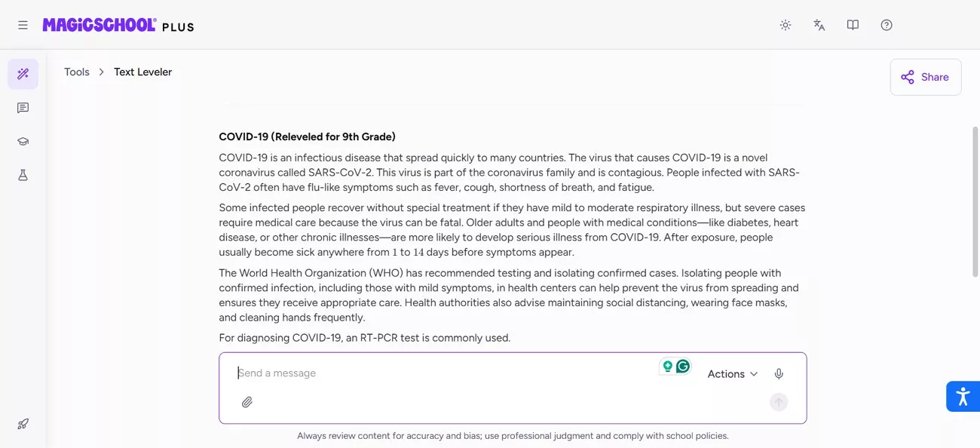Toggle light/dark theme sun icon
The width and height of the screenshot is (980, 448).
(x=786, y=25)
